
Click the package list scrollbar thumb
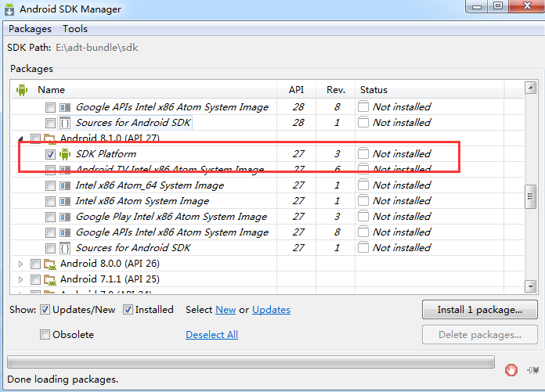coord(530,196)
